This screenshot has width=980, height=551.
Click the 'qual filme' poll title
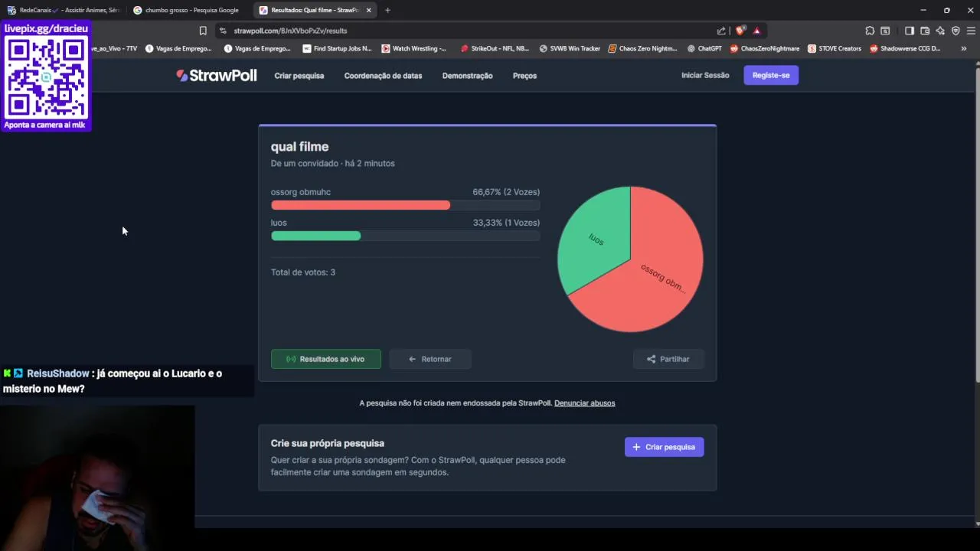[x=299, y=146]
